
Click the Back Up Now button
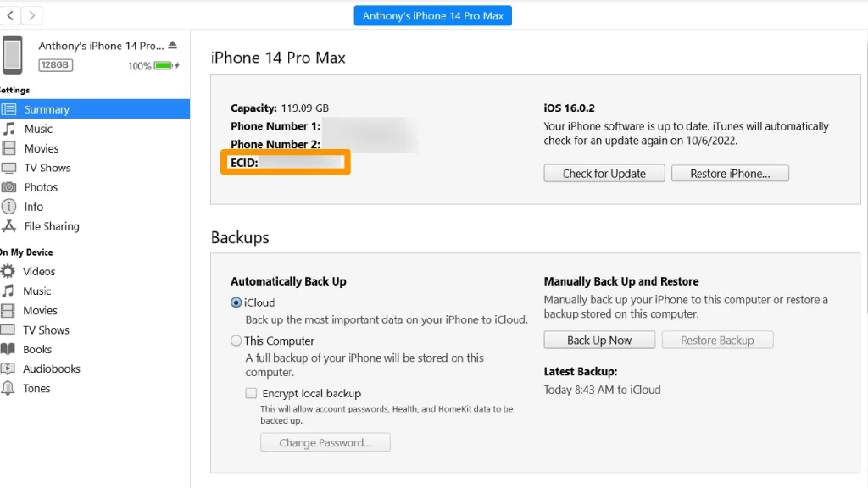599,341
